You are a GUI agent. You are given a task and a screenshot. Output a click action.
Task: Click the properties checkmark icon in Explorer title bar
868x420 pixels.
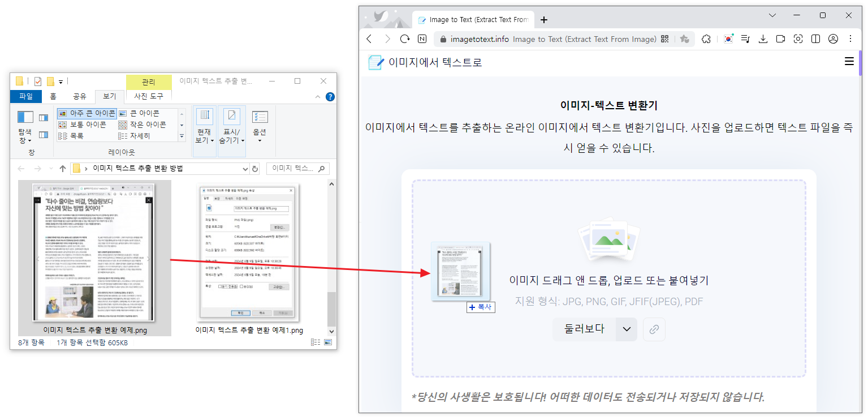coord(38,82)
